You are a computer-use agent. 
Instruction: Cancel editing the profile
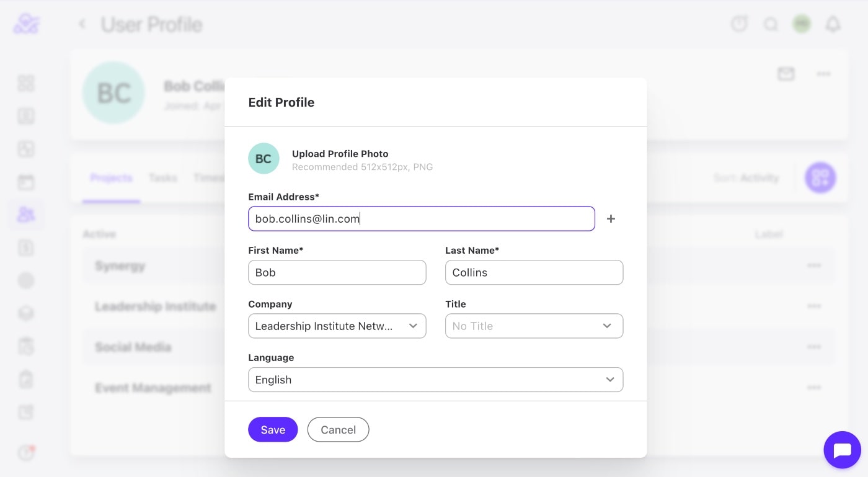click(338, 429)
